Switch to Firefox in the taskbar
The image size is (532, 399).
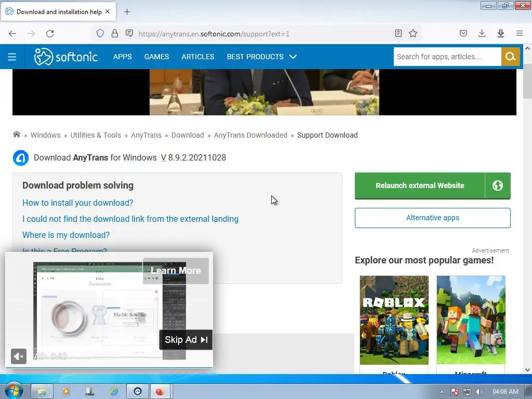pyautogui.click(x=159, y=392)
